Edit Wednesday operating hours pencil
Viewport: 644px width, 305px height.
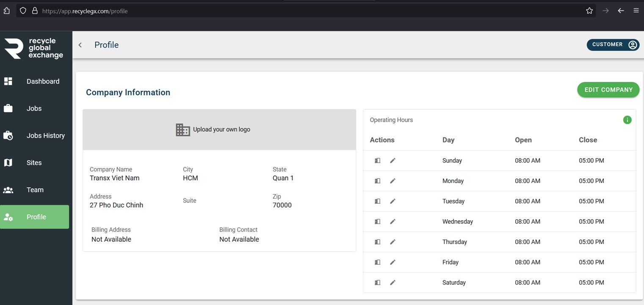[x=392, y=222]
